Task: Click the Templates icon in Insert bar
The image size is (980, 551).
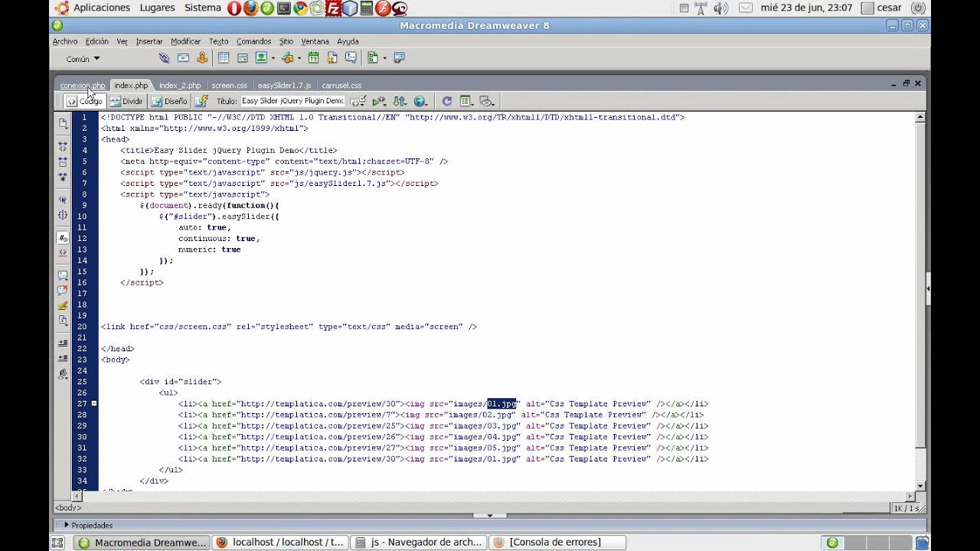Action: [372, 58]
